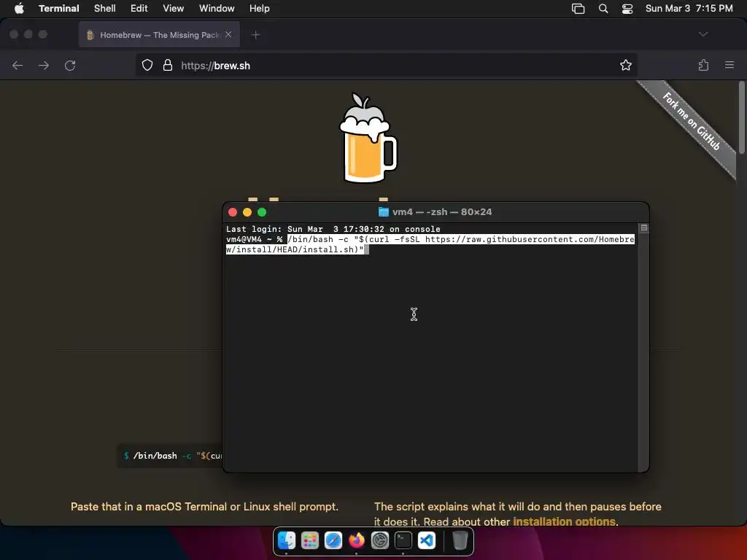
Task: Go forward in browser history
Action: point(44,65)
